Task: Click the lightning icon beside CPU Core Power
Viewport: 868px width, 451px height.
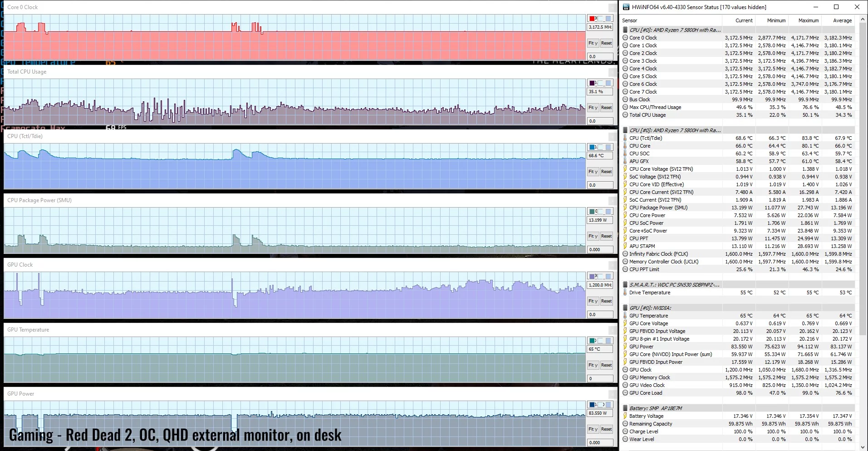Action: pyautogui.click(x=625, y=215)
